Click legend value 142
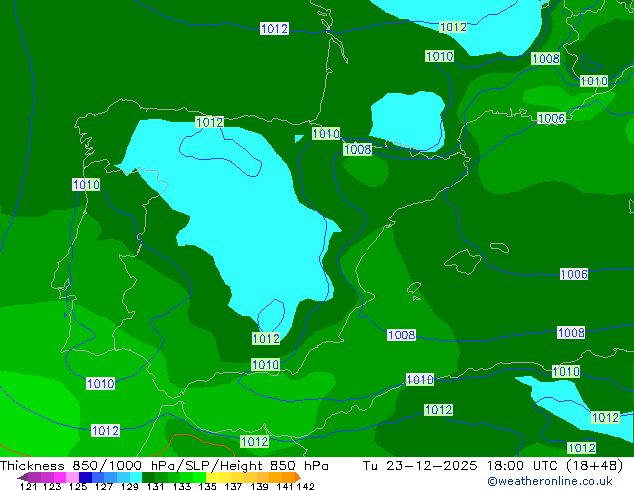Viewport: 634px width, 490px height. point(306,486)
